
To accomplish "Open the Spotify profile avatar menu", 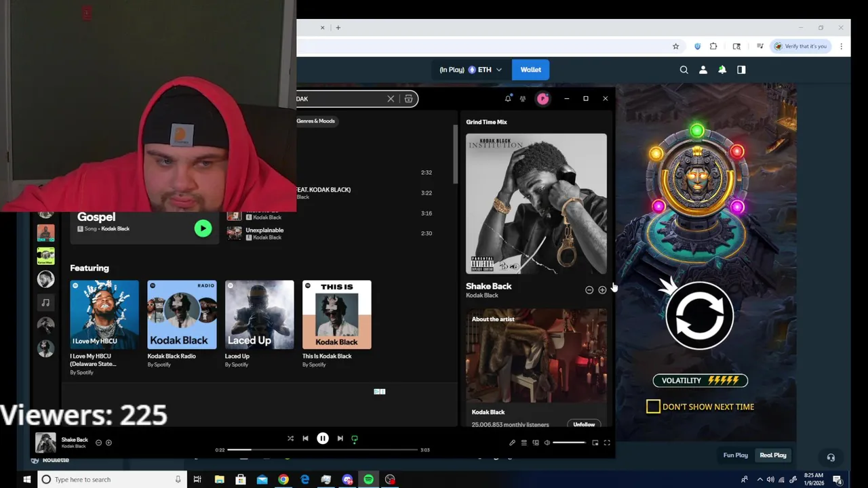I will point(542,99).
